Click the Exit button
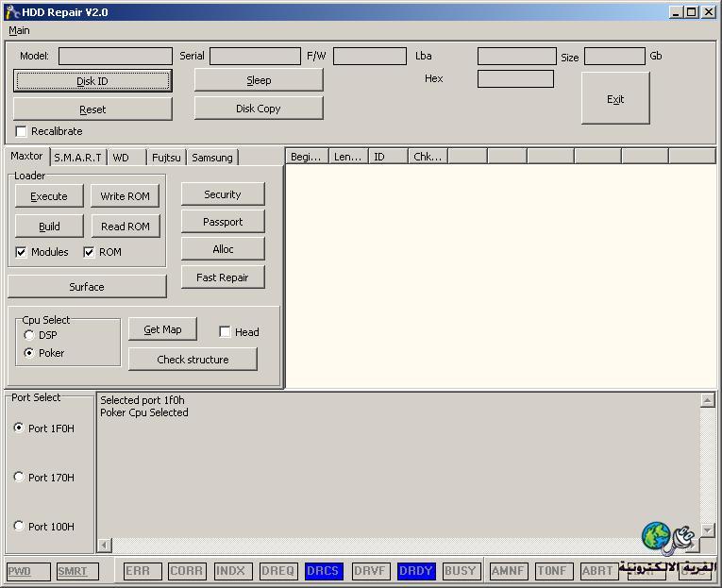 click(x=615, y=98)
